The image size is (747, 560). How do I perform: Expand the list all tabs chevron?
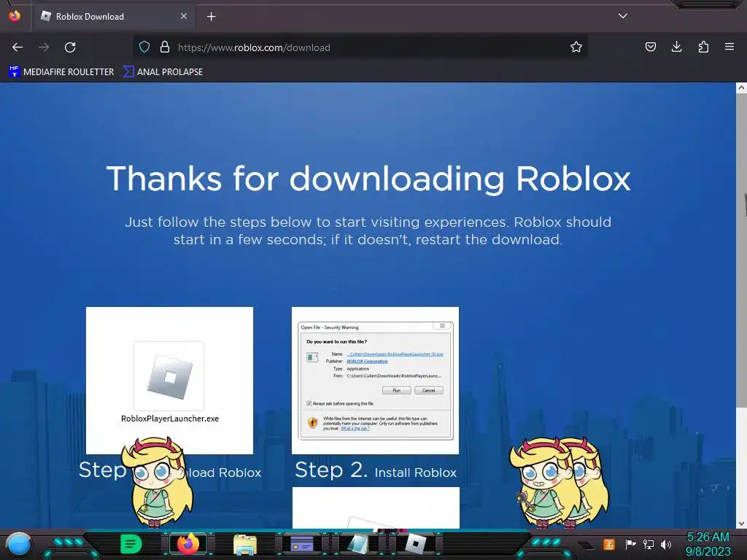tap(623, 16)
